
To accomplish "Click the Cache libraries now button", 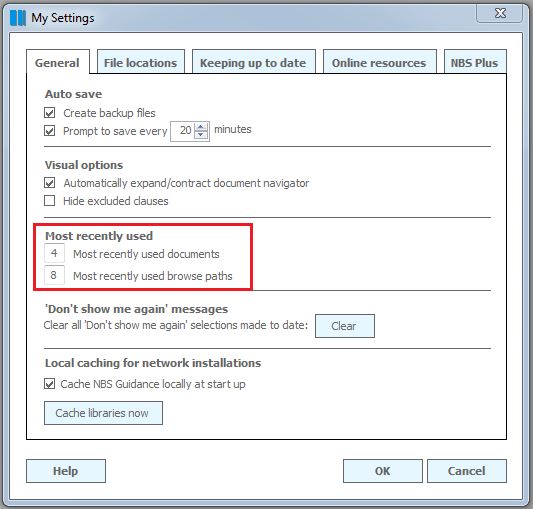I will [103, 413].
